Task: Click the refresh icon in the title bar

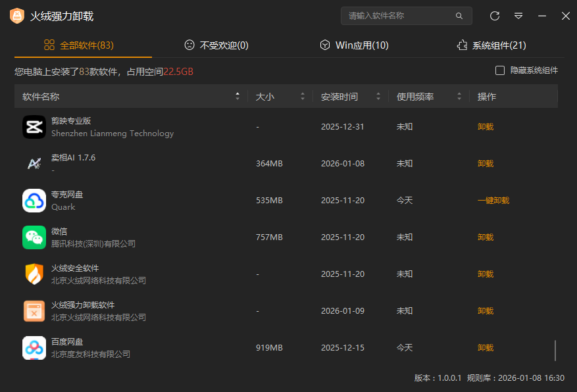Action: tap(494, 15)
